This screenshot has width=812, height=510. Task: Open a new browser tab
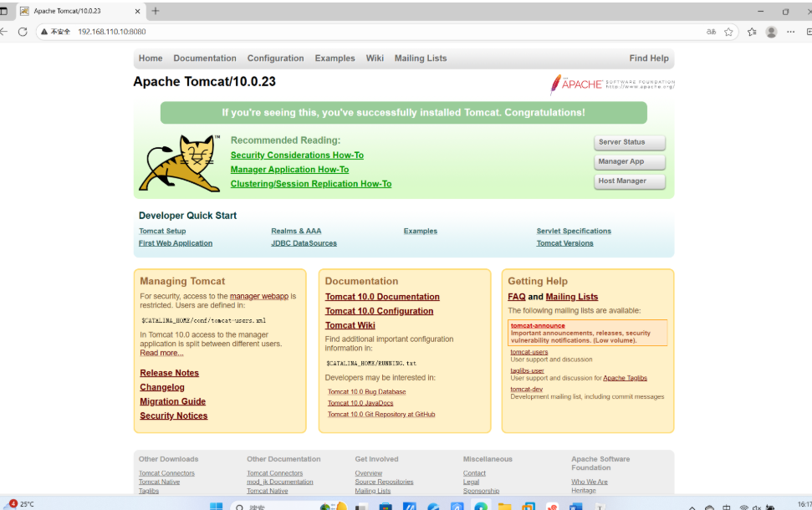click(156, 11)
